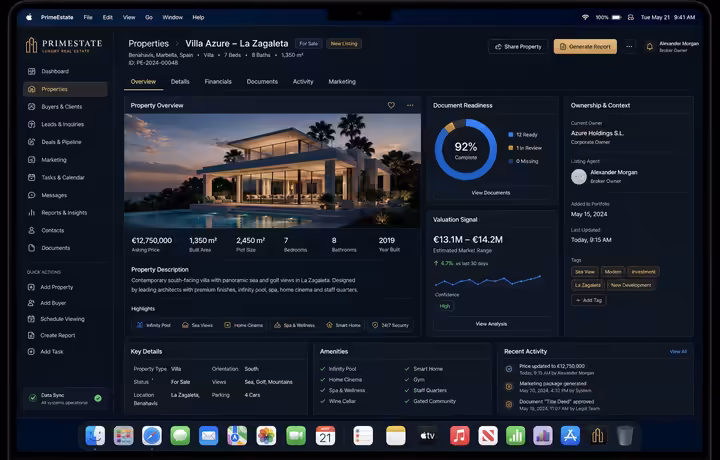Open the File menu
This screenshot has height=460, width=720.
point(88,17)
